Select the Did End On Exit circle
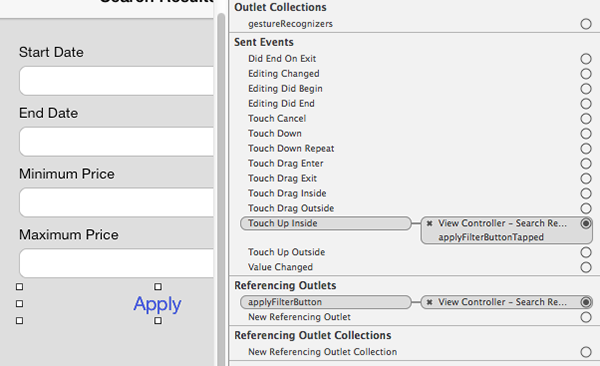This screenshot has width=600, height=366. click(x=586, y=59)
